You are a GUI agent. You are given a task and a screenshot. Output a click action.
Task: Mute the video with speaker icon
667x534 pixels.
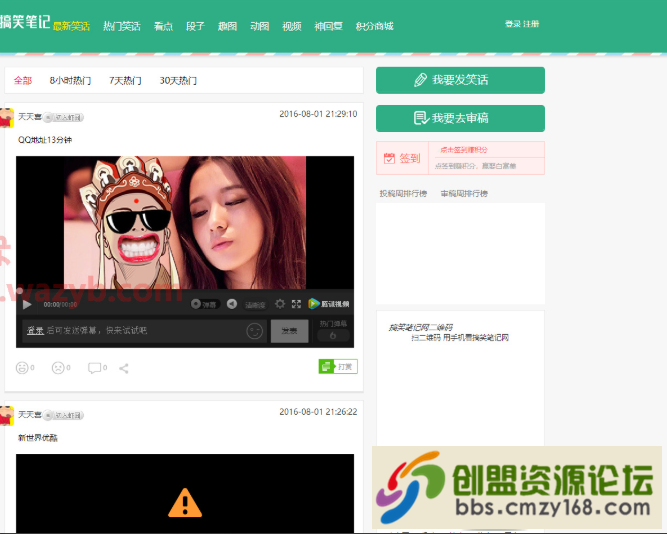point(232,304)
